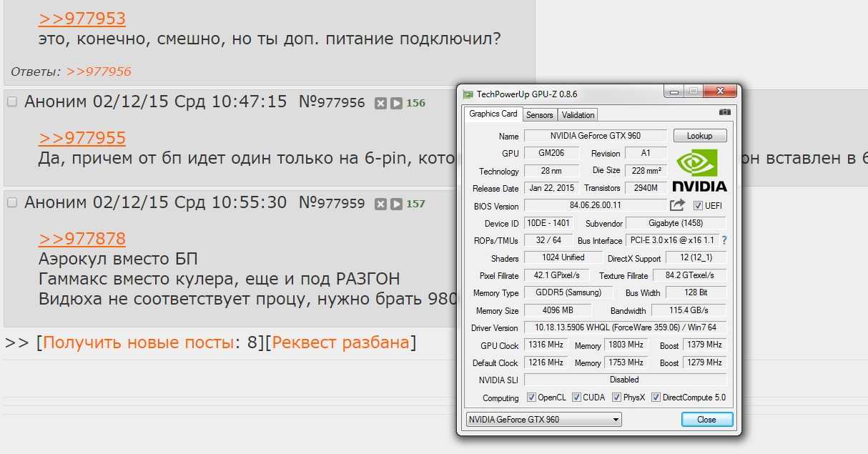The image size is (868, 454).
Task: Click Получить новые посты link
Action: pos(139,342)
